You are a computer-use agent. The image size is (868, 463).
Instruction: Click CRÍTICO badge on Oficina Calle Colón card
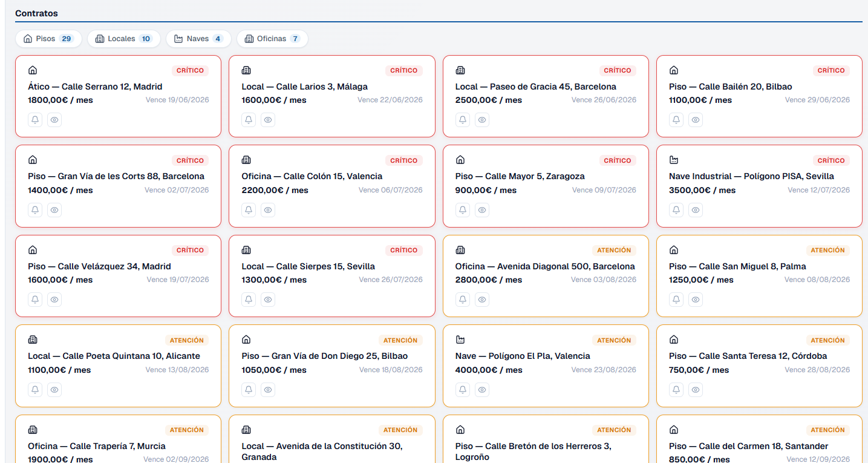tap(404, 160)
